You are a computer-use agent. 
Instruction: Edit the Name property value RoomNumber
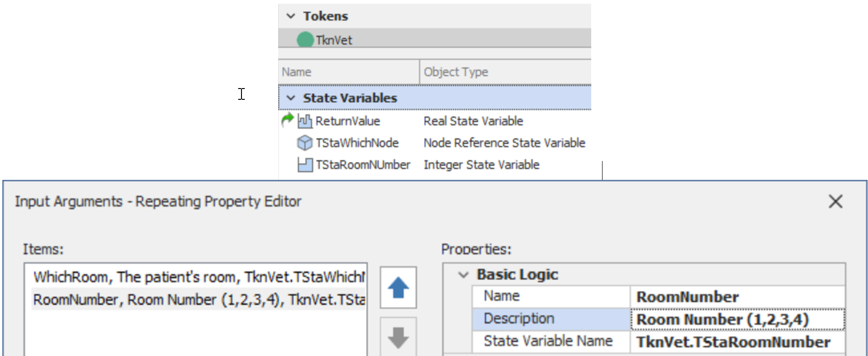(737, 297)
